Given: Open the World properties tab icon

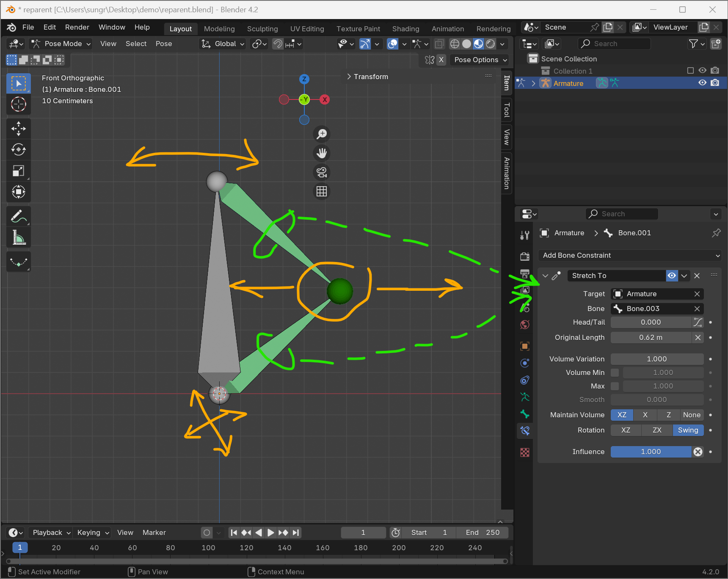Looking at the screenshot, I should (x=525, y=325).
